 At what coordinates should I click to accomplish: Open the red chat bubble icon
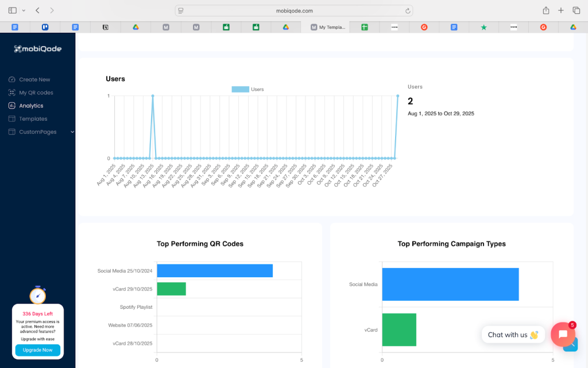(x=563, y=334)
